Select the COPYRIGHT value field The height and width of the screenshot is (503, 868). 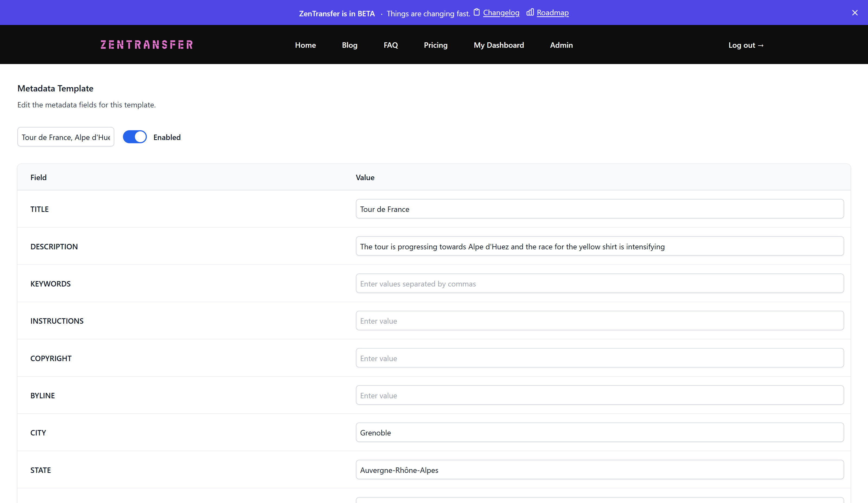tap(599, 358)
